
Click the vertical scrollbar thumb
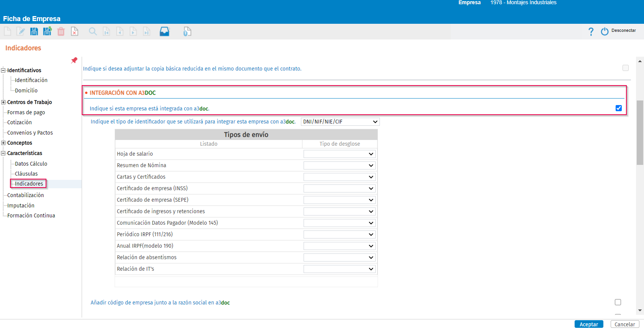point(640,132)
